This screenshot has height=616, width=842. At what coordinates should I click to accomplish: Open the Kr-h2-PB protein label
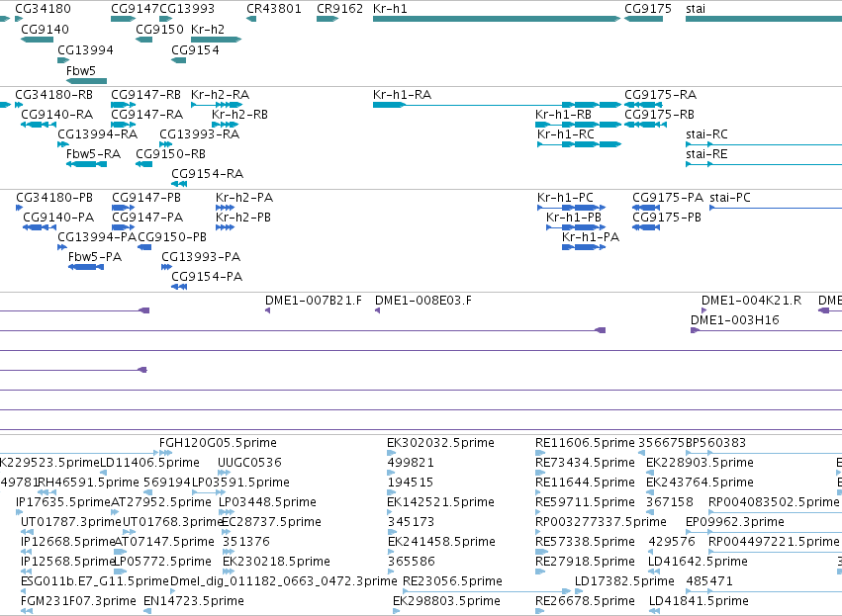click(243, 218)
